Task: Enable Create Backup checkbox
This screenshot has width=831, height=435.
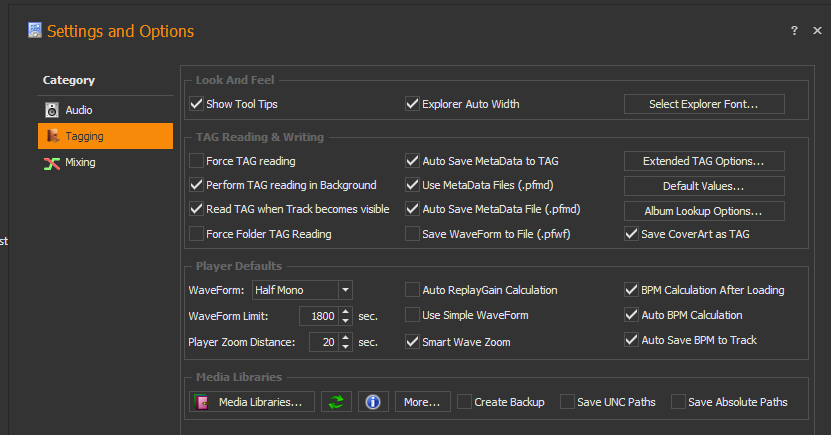Action: pos(464,402)
